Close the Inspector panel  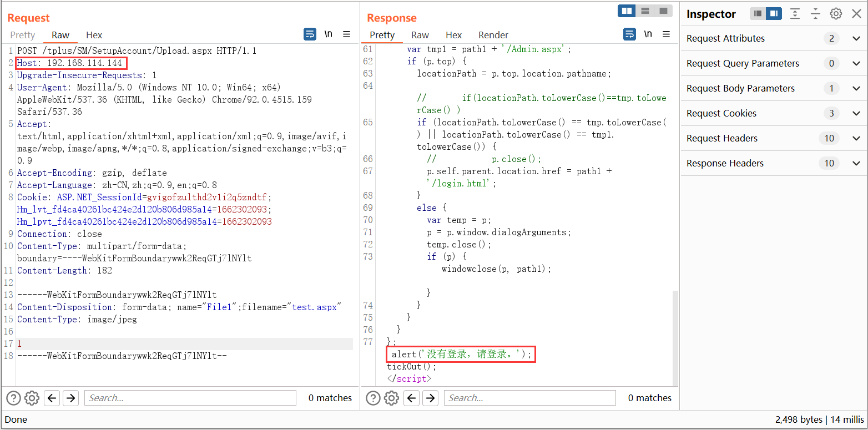(x=856, y=14)
